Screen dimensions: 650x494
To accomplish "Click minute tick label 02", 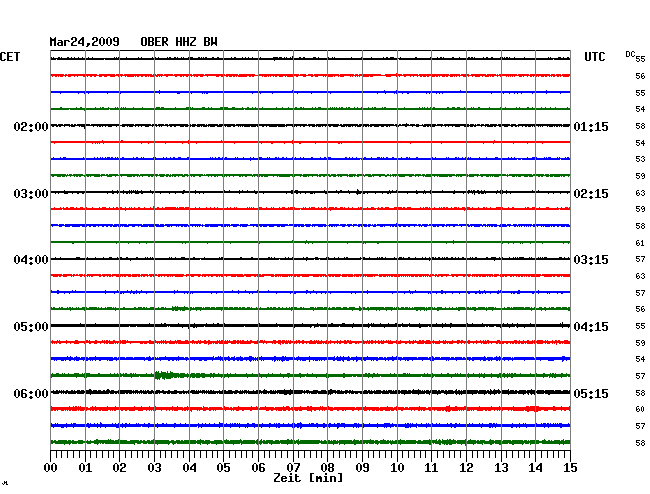I will [x=119, y=468].
